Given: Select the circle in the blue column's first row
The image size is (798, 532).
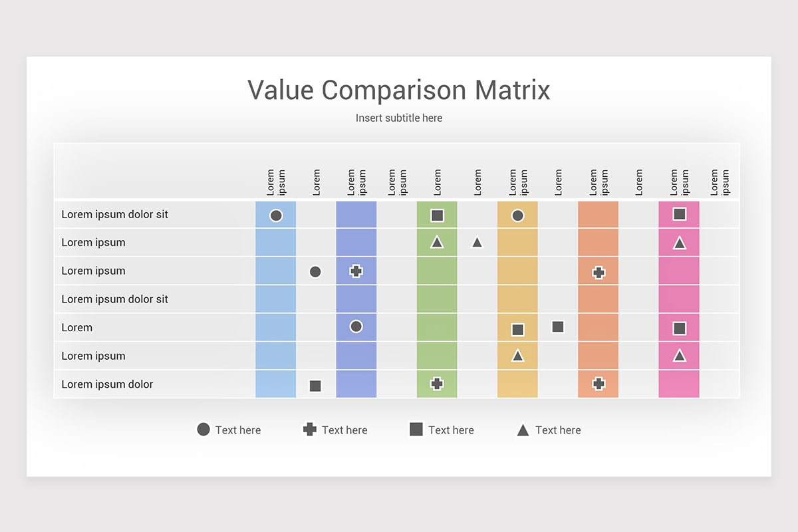Looking at the screenshot, I should pos(276,215).
